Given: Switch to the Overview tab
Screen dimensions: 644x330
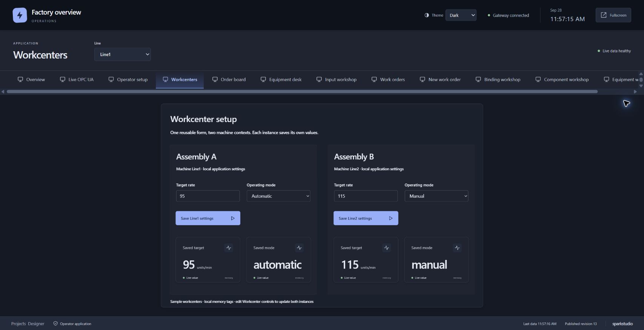Looking at the screenshot, I should [x=31, y=79].
